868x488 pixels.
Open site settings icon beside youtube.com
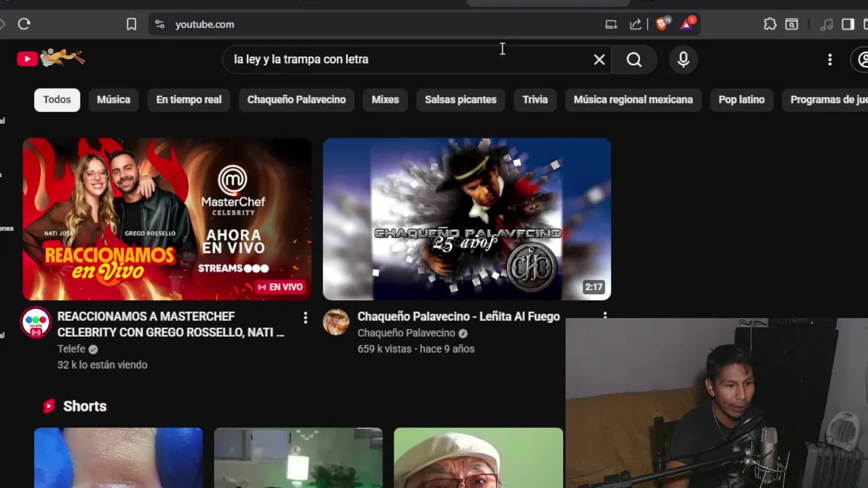tap(159, 24)
